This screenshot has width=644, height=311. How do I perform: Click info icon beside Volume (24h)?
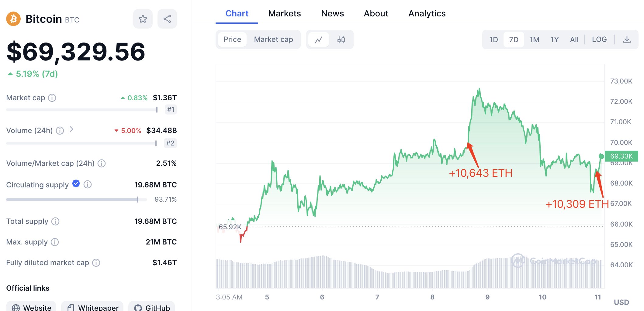(x=60, y=131)
